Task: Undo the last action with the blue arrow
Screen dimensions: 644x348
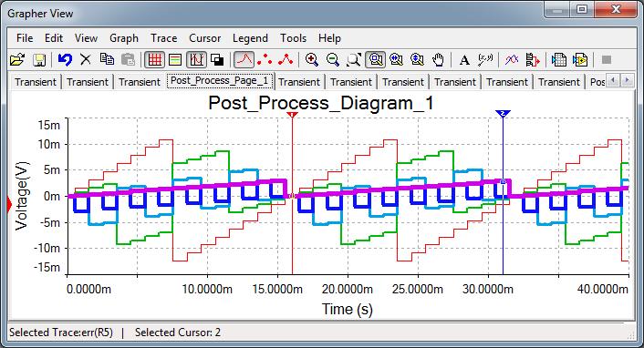Action: pyautogui.click(x=65, y=60)
